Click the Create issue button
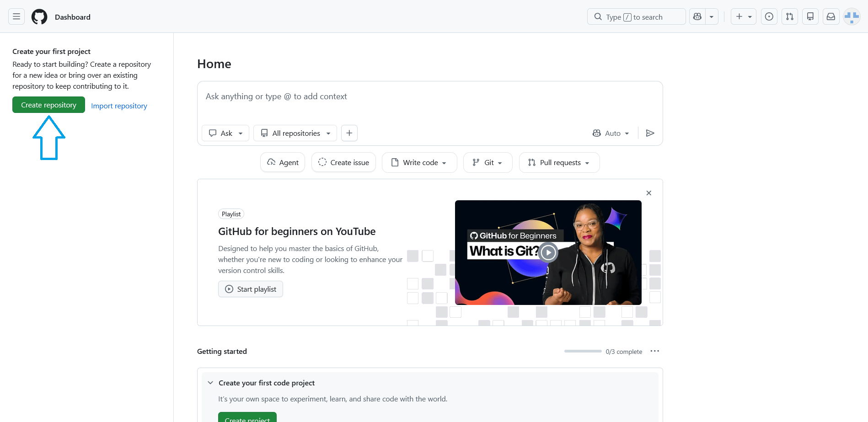This screenshot has width=868, height=422. (343, 162)
